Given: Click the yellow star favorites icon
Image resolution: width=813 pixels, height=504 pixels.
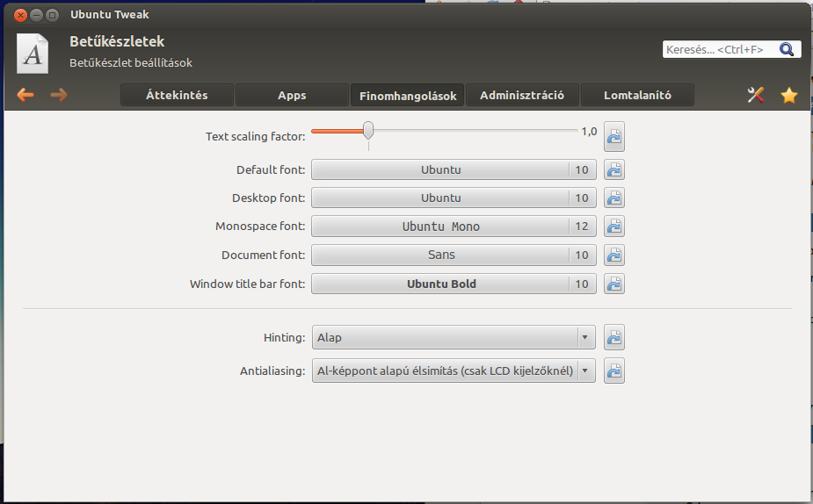Looking at the screenshot, I should [x=788, y=95].
